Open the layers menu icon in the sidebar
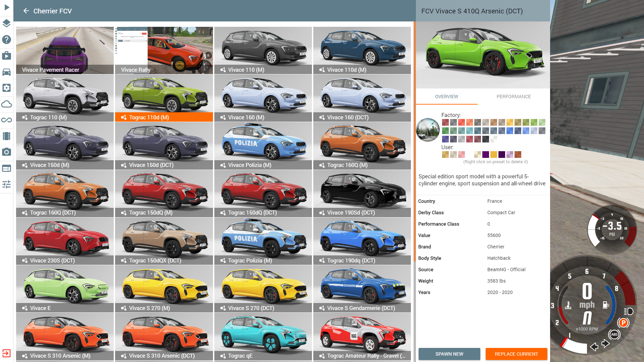The image size is (644, 362). [7, 23]
